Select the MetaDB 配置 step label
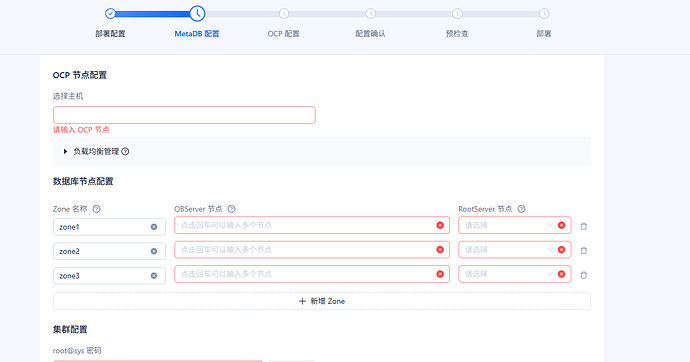 pos(197,34)
